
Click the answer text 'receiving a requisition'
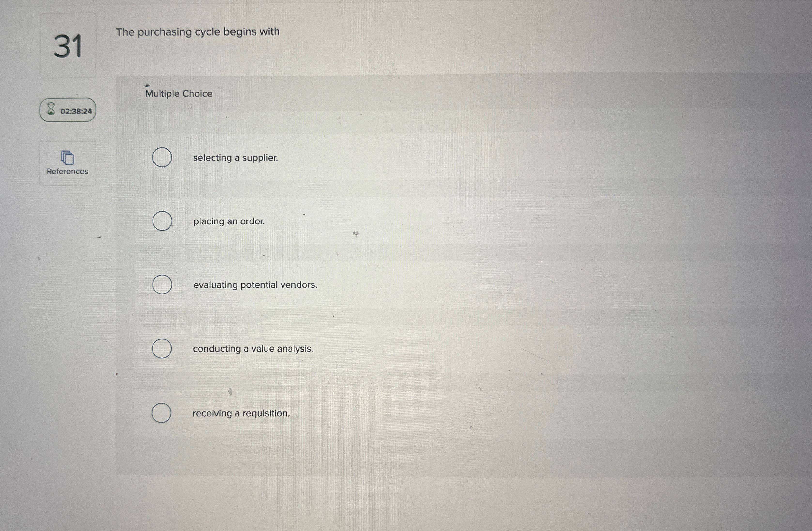(241, 413)
